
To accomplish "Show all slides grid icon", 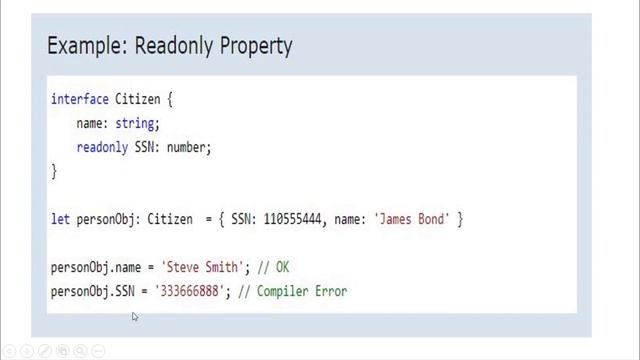I will pos(62,351).
